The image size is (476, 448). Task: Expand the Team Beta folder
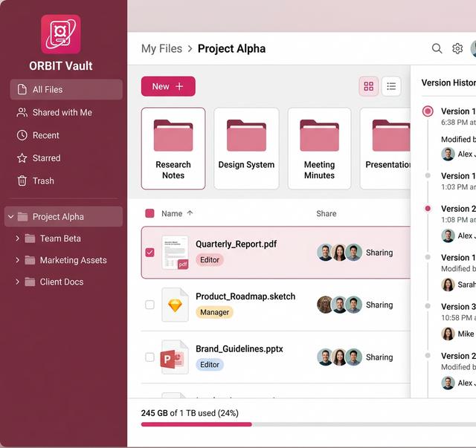point(17,238)
